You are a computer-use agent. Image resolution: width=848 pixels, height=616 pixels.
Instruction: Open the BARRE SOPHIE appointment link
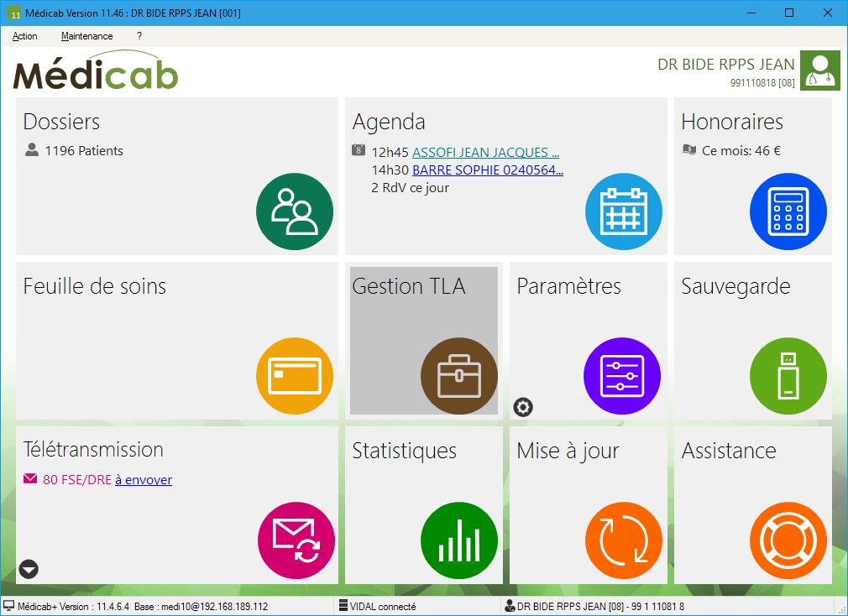487,170
